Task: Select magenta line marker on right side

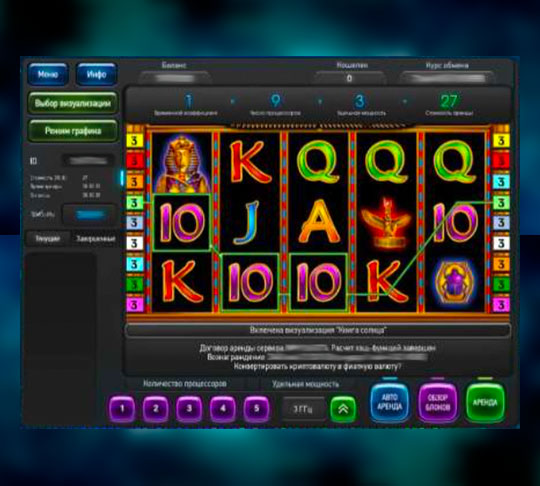Action: (x=501, y=305)
